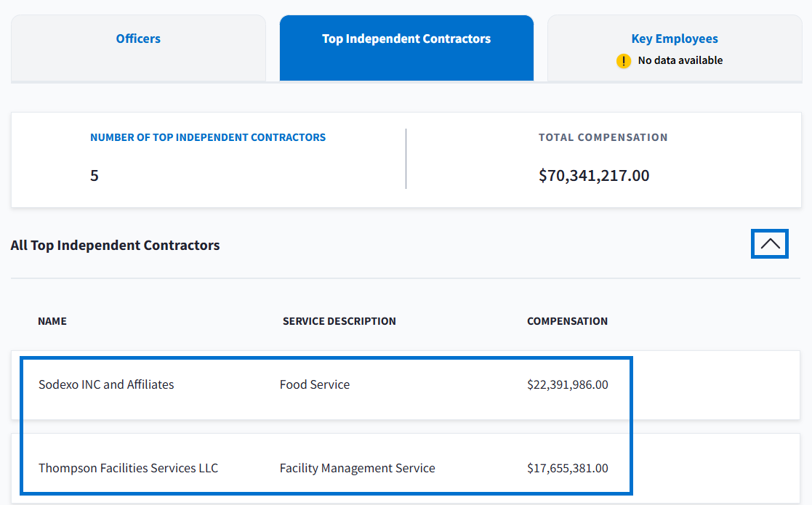Viewport: 812px width, 505px height.
Task: Click the $17,655,381.00 compensation value
Action: coord(567,469)
